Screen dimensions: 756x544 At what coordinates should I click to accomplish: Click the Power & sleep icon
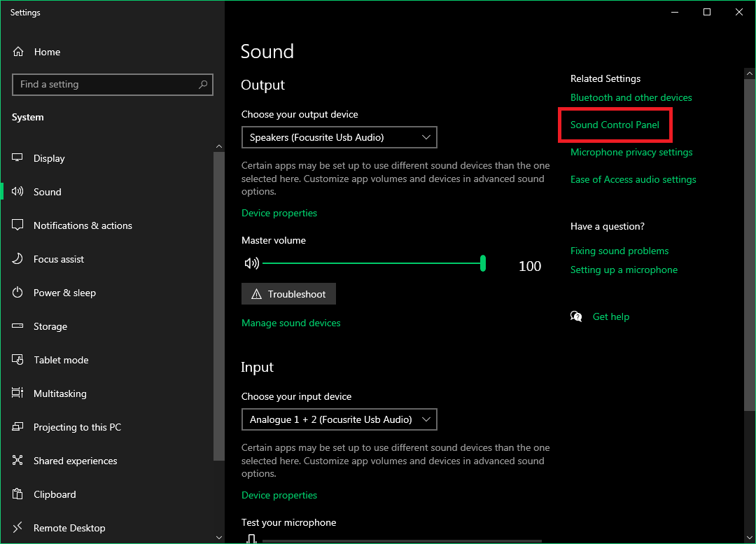click(18, 293)
